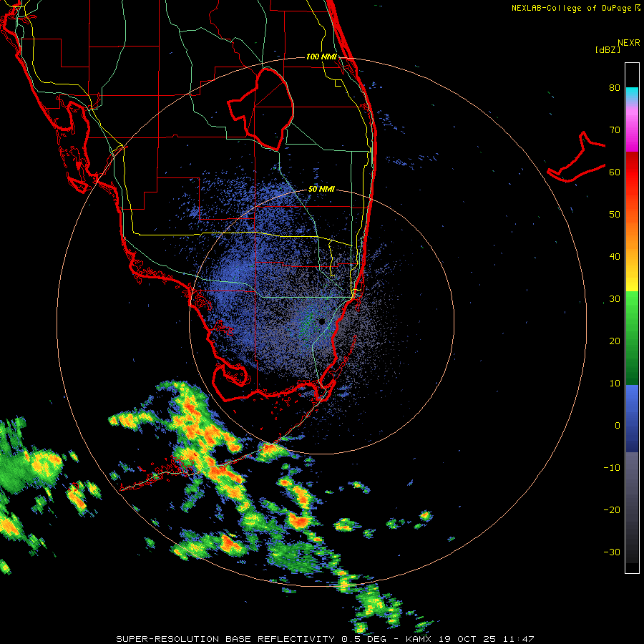The height and width of the screenshot is (644, 644).
Task: Click the -20 value on the dBZ scale
Action: coord(612,510)
